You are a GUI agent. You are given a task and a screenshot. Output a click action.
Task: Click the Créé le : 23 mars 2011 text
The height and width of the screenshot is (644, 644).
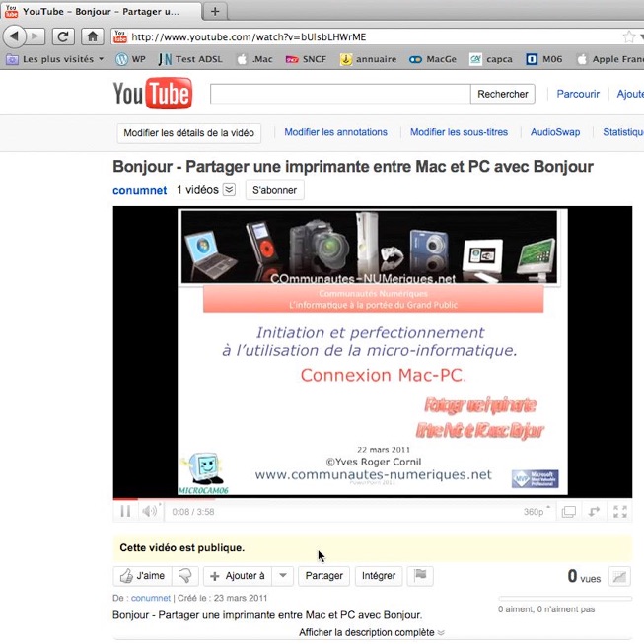point(222,598)
